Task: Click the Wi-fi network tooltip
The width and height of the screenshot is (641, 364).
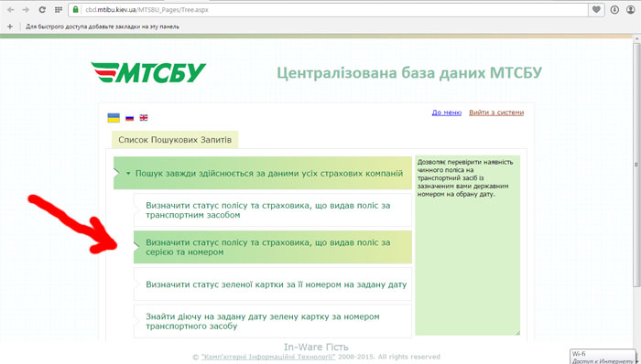Action: click(603, 357)
